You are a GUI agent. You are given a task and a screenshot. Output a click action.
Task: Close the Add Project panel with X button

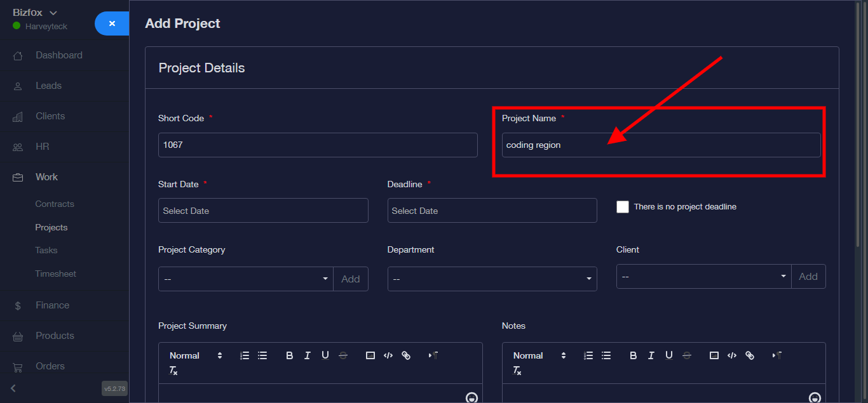[112, 23]
